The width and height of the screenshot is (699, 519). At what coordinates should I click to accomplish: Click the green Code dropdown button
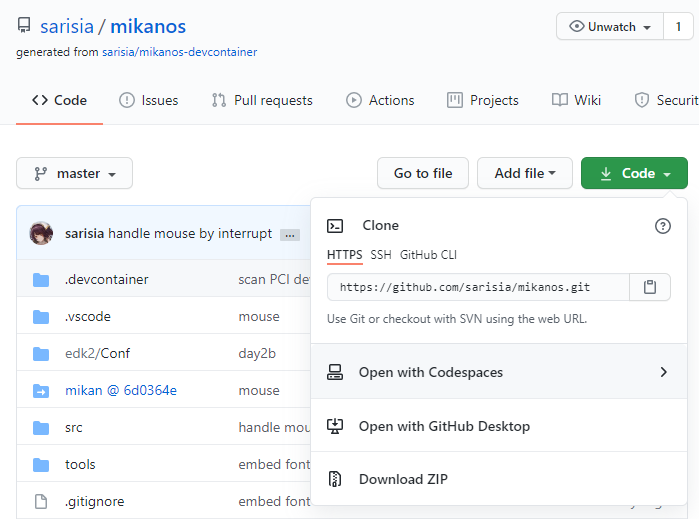(634, 173)
